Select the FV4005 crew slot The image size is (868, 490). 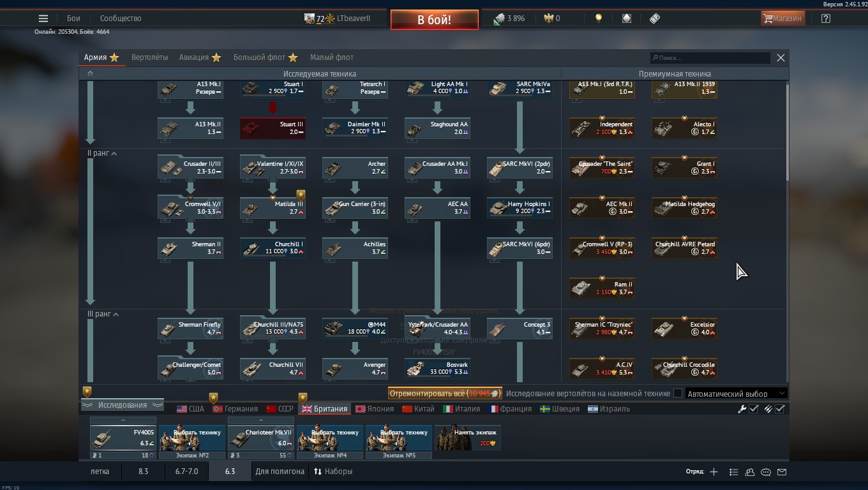click(x=123, y=438)
